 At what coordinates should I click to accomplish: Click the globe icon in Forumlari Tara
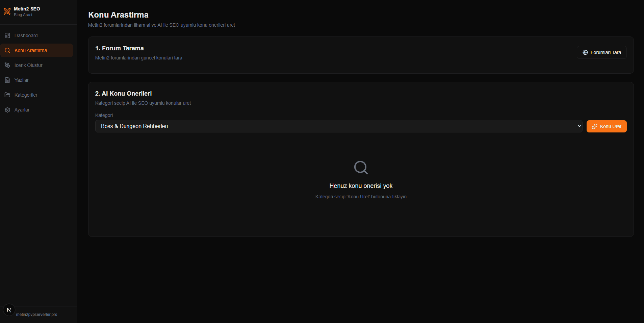click(x=585, y=52)
